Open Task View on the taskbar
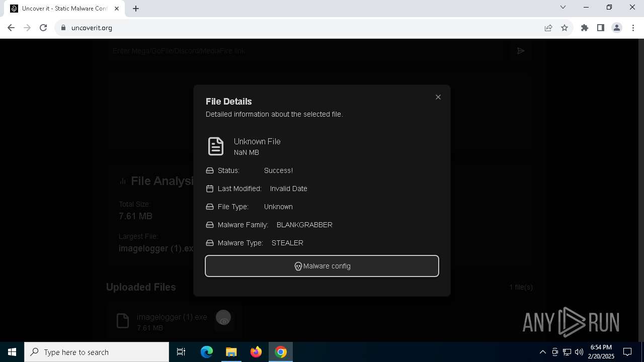 (181, 352)
